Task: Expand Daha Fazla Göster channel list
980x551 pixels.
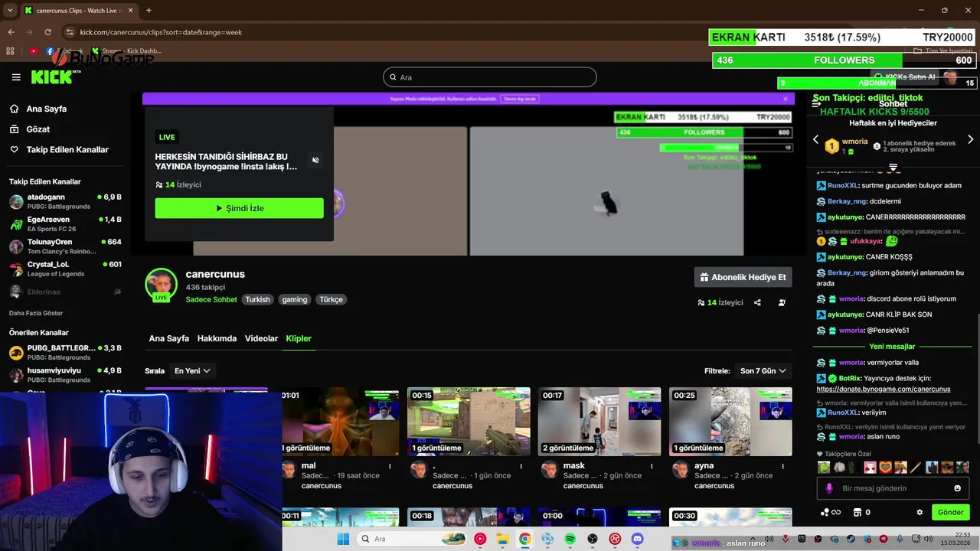Action: tap(36, 313)
